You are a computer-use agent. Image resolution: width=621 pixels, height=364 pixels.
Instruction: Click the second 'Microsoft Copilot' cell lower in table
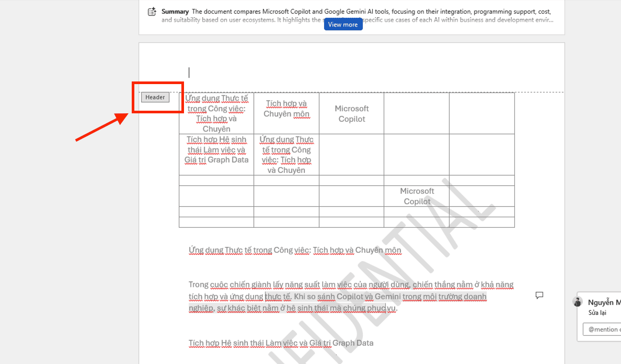pos(417,196)
